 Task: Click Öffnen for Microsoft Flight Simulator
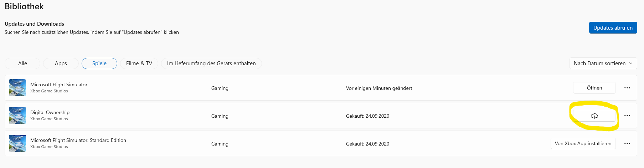[x=594, y=88]
